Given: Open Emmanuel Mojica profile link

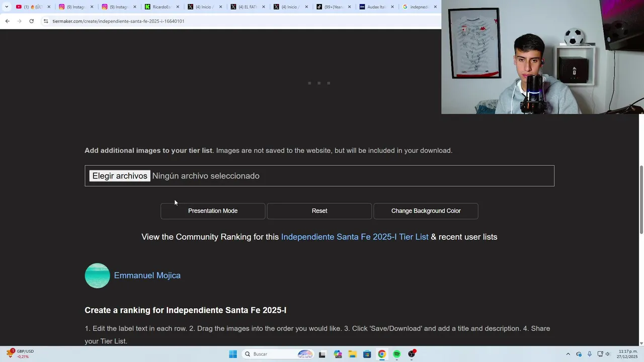Looking at the screenshot, I should coord(147,276).
